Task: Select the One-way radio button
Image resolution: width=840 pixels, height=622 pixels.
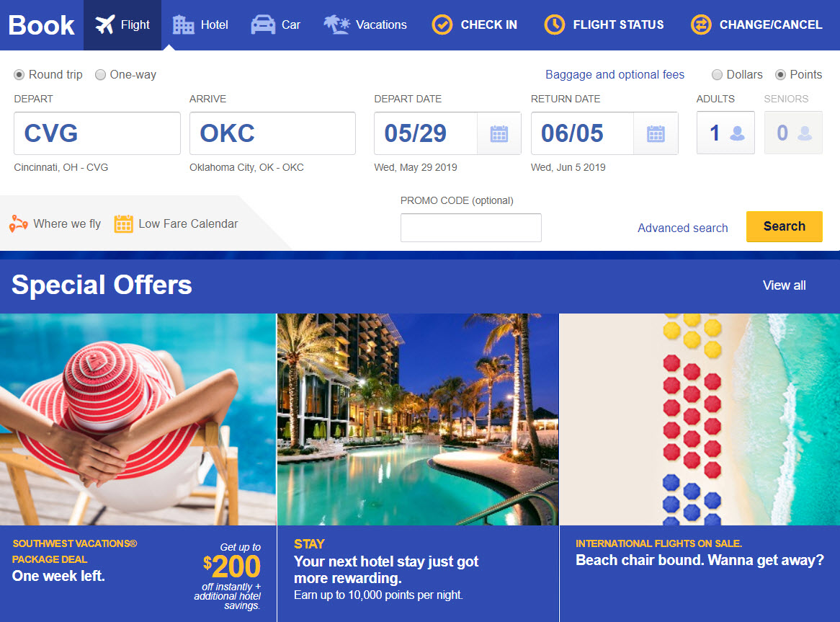Action: (x=100, y=74)
